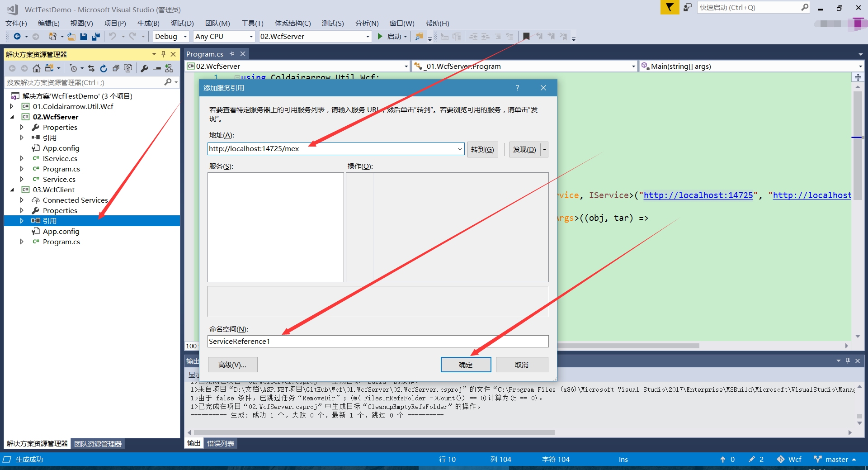Select App.config under 03.WcfClient
The height and width of the screenshot is (470, 868).
pyautogui.click(x=61, y=231)
